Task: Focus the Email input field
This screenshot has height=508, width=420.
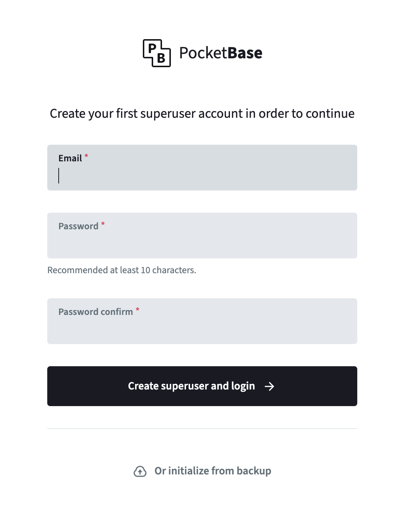Action: pos(202,176)
